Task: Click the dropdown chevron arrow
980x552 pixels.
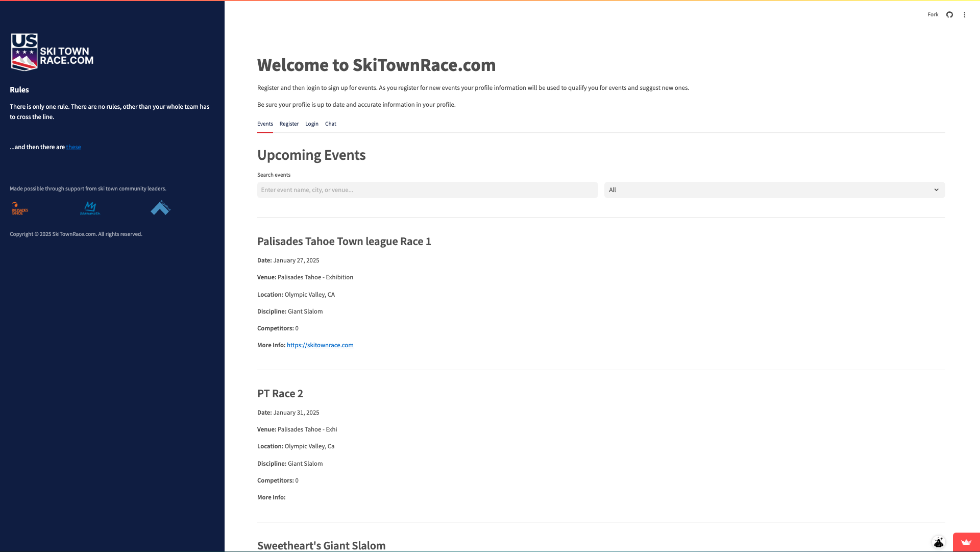Action: coord(936,190)
